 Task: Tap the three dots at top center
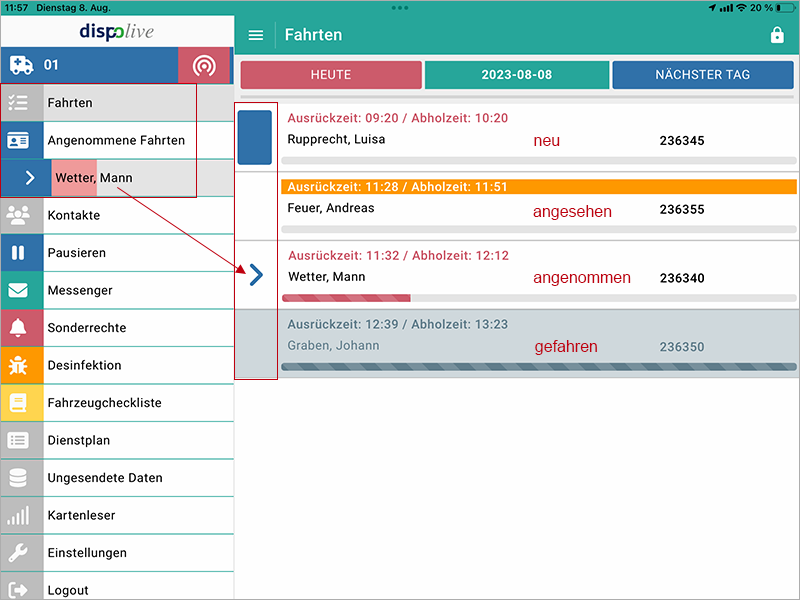(399, 8)
